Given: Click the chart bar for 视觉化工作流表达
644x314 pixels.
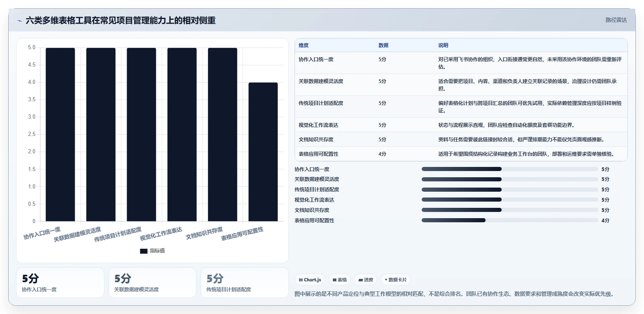Looking at the screenshot, I should pyautogui.click(x=182, y=134).
